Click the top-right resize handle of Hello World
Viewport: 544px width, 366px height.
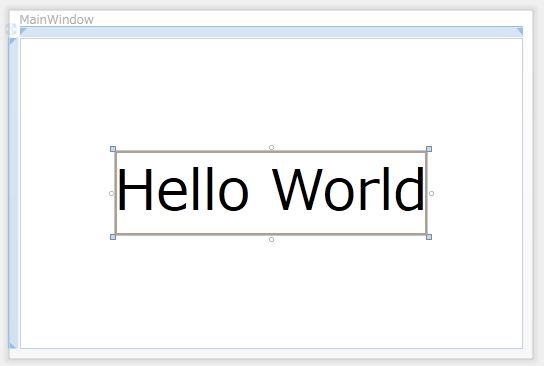point(429,149)
